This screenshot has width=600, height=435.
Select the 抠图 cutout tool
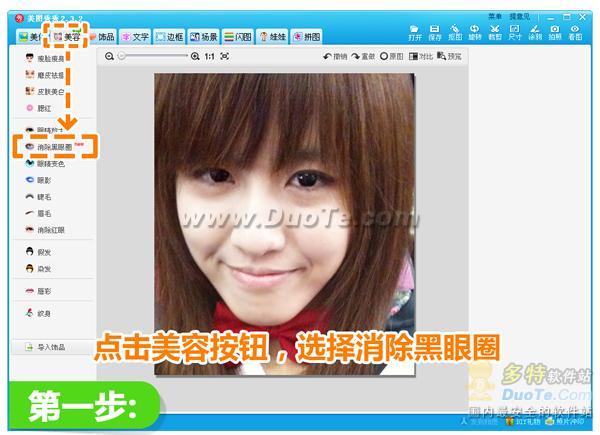click(x=455, y=33)
